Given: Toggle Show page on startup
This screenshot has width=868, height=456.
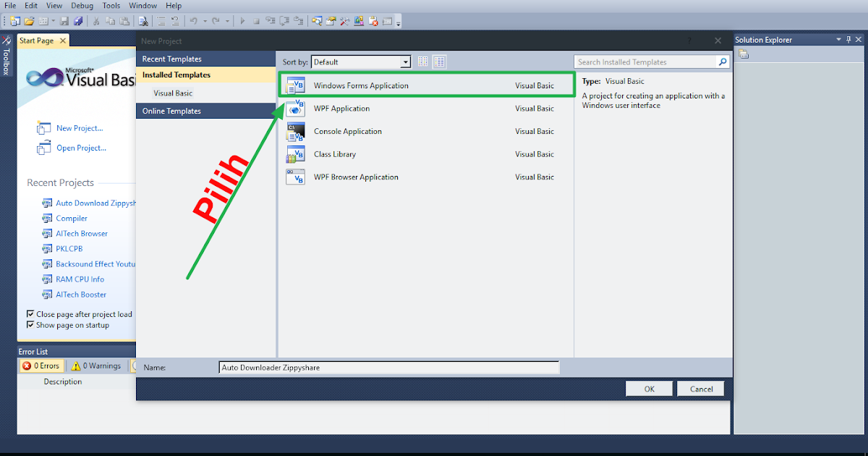Looking at the screenshot, I should [30, 325].
